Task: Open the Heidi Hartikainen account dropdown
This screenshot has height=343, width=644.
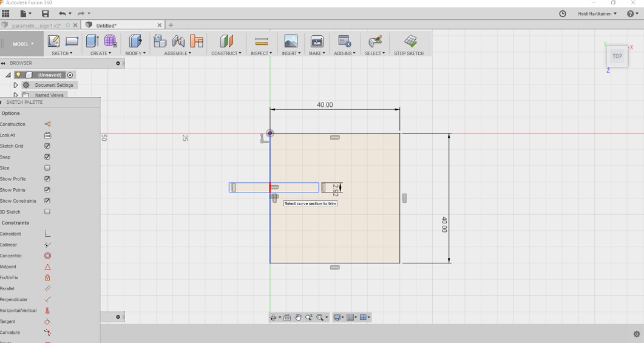Action: pyautogui.click(x=597, y=13)
